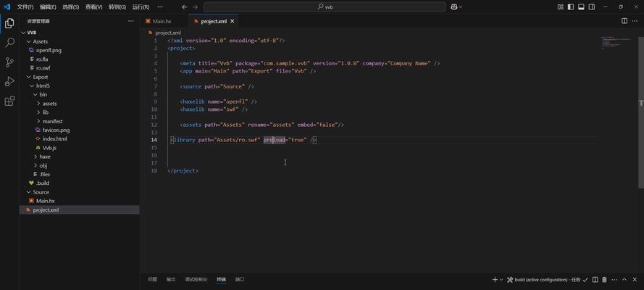Open the 查看(V) menu
This screenshot has height=290, width=644.
pos(93,7)
